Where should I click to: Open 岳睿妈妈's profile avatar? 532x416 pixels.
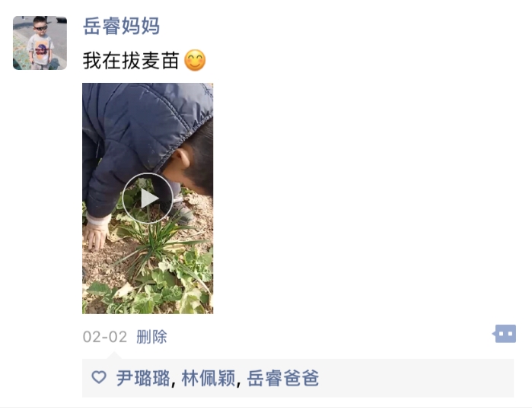pos(40,43)
